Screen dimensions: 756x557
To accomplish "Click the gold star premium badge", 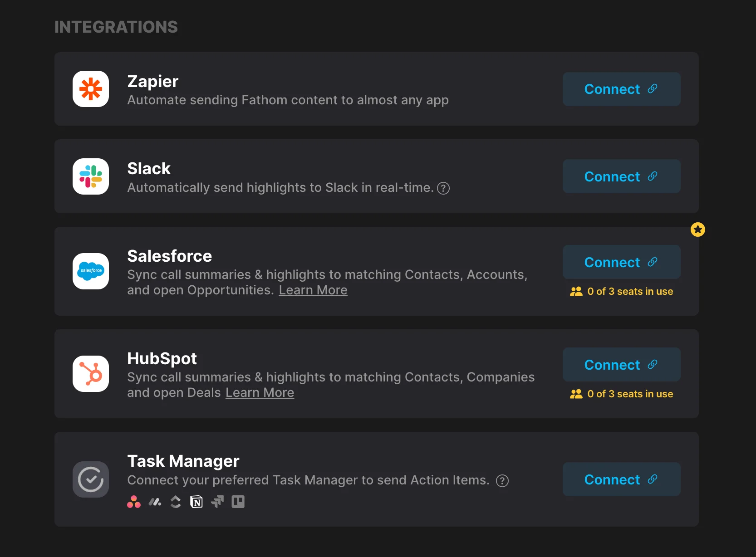I will click(698, 230).
